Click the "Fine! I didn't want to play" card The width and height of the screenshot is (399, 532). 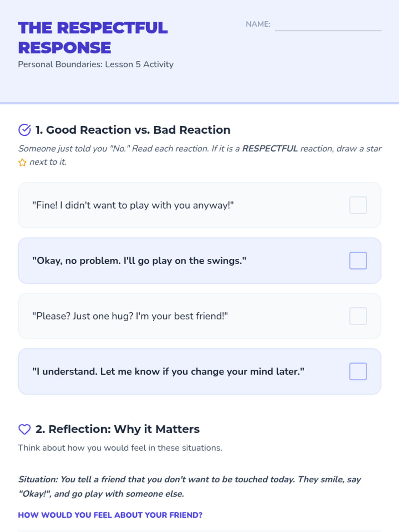[199, 205]
